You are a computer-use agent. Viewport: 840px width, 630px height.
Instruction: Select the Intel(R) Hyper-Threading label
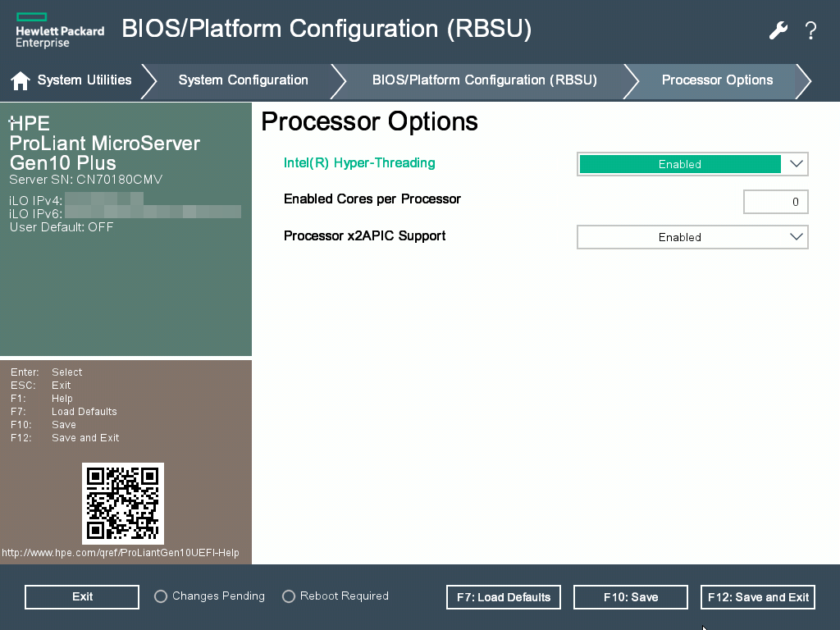359,163
